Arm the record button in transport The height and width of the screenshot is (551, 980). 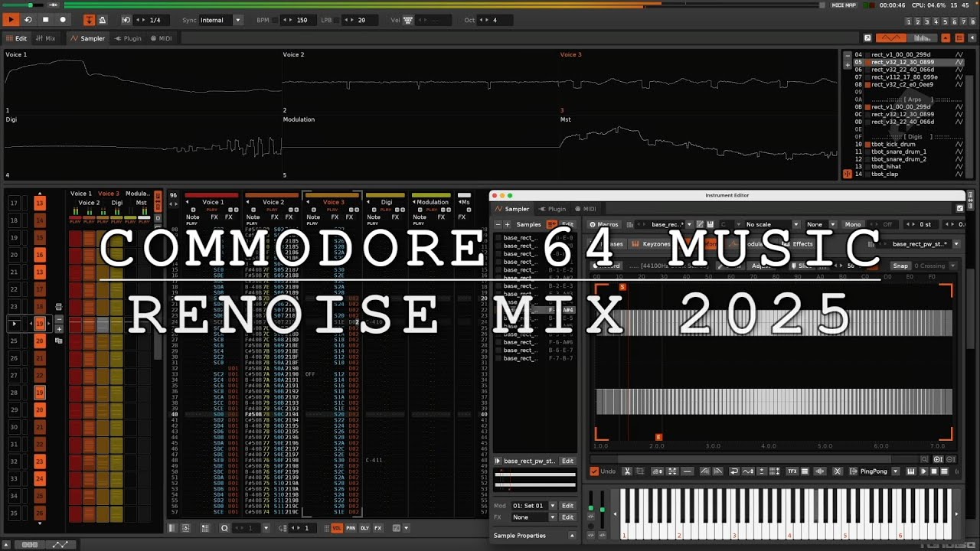click(x=63, y=20)
